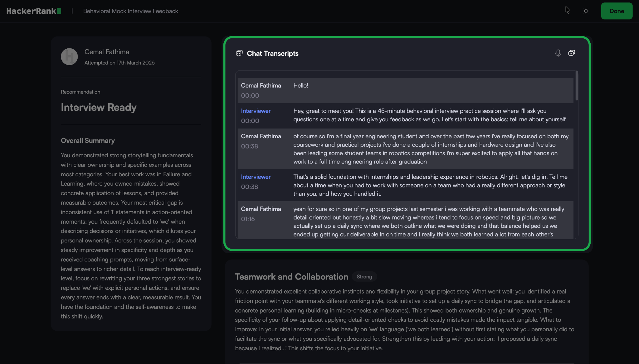Click the Interview Ready recommendation text
The image size is (639, 364).
(99, 107)
